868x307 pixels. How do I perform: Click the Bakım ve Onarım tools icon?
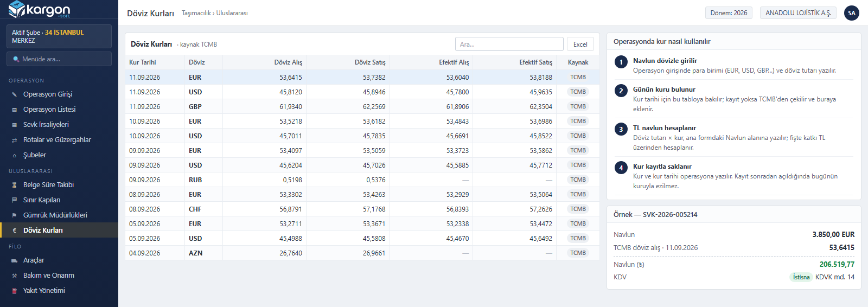click(x=15, y=276)
